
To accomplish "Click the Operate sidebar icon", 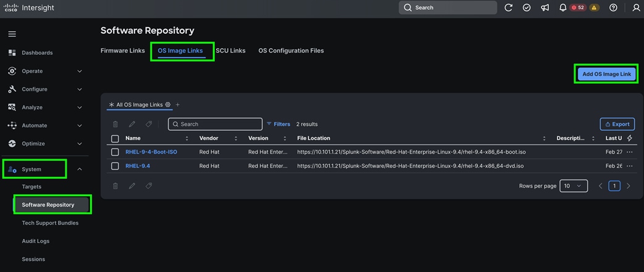I will 12,71.
